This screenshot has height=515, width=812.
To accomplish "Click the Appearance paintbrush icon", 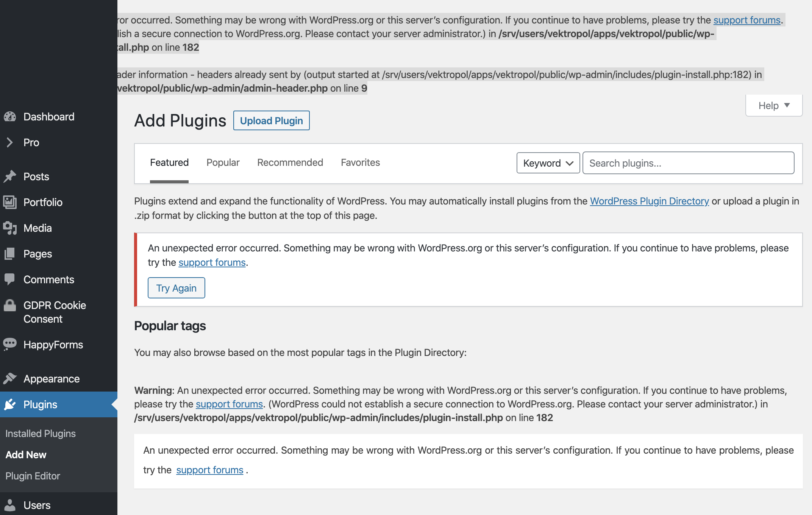I will (x=10, y=379).
